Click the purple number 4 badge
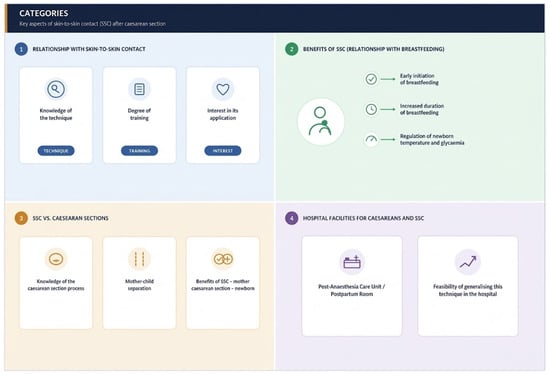The image size is (550, 375). 291,218
